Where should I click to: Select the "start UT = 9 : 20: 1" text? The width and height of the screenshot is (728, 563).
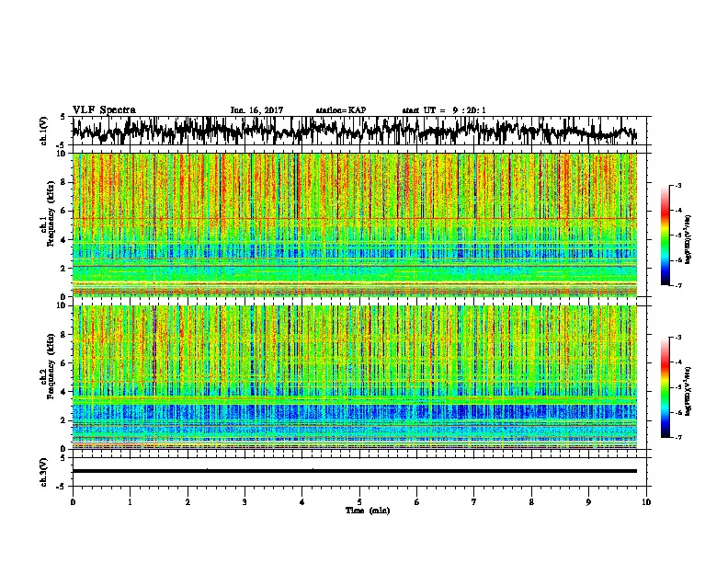click(x=444, y=110)
